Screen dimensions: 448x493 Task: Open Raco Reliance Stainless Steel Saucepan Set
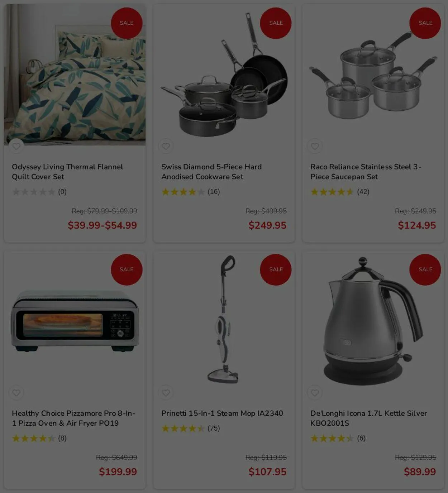pyautogui.click(x=366, y=172)
